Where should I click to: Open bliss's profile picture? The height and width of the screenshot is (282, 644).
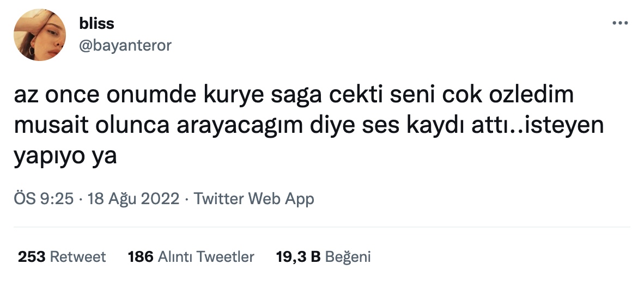coord(40,35)
